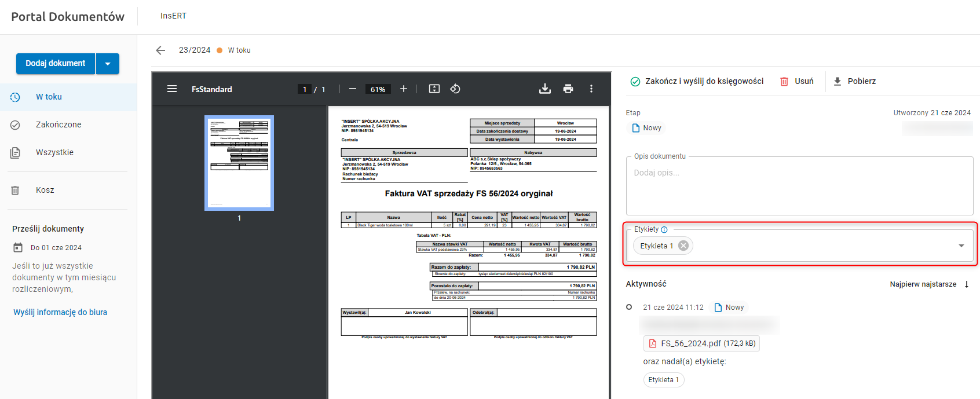Click the fit to page icon

point(434,89)
